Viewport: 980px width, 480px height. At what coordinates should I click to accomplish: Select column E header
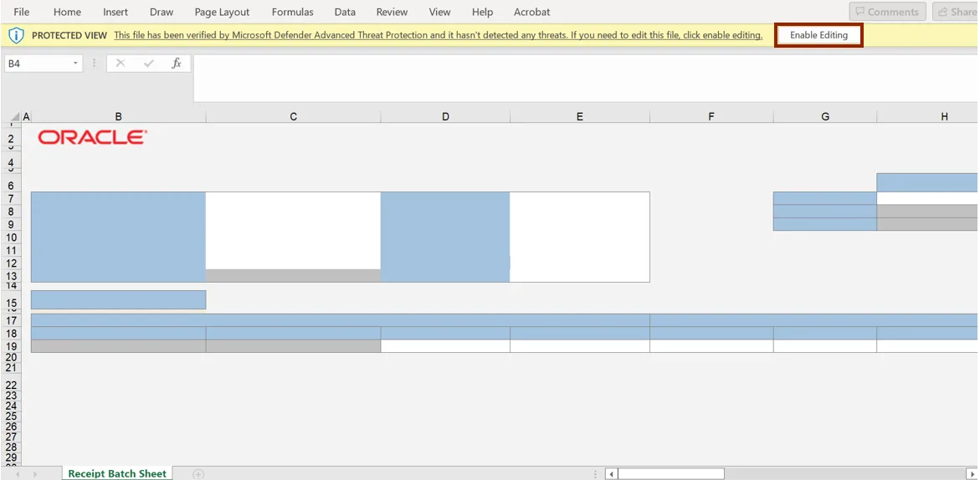(580, 117)
